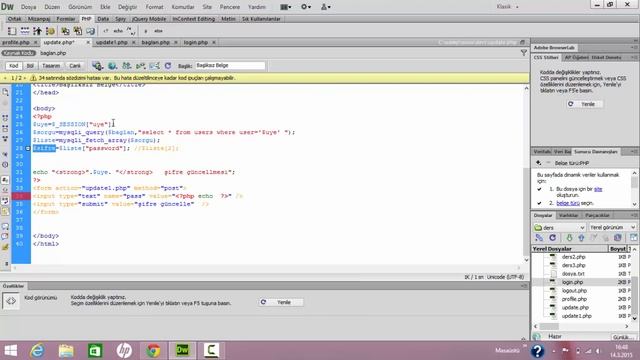Open the Görünüm menu
640x360 pixels.
coord(80,7)
